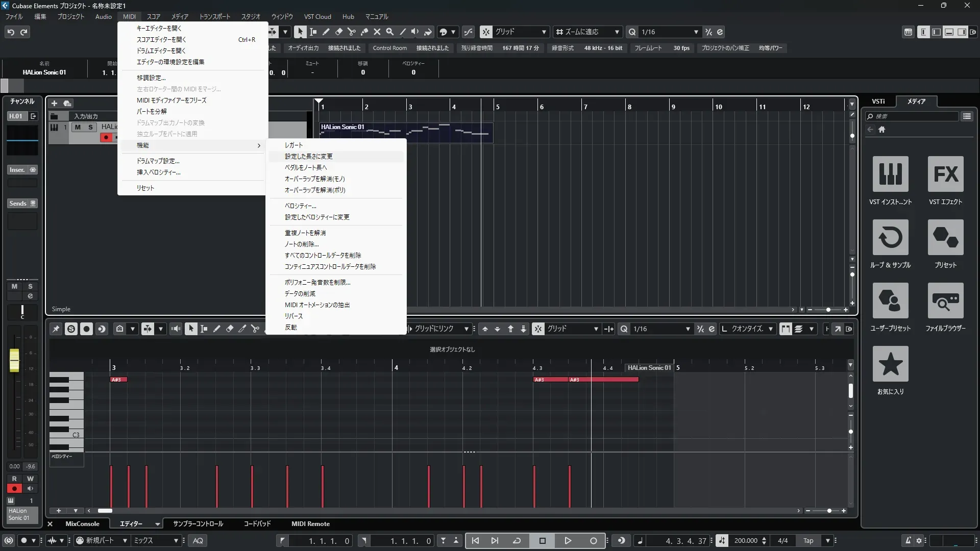
Task: Click the transport Play button
Action: [568, 541]
